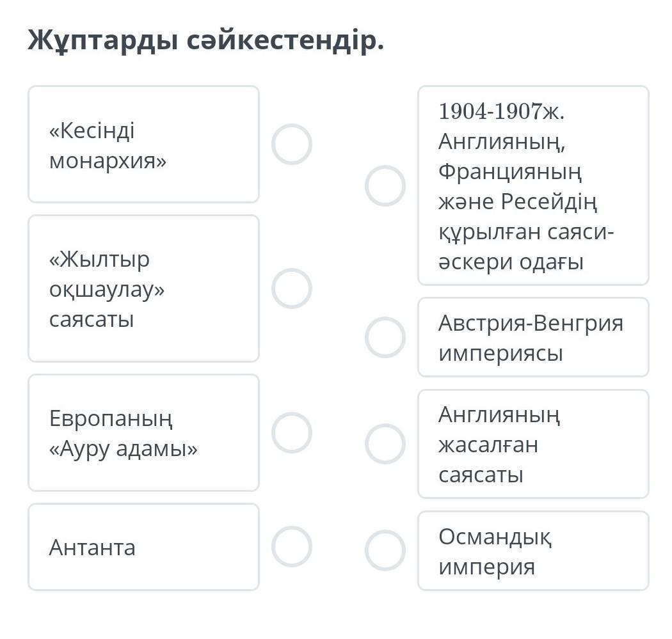
Task: Choose the Европаның «Ауру адамы» card
Action: (x=143, y=433)
